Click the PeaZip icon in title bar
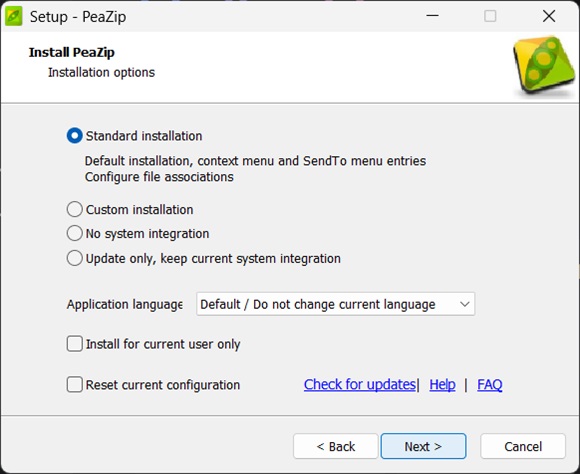 [14, 17]
